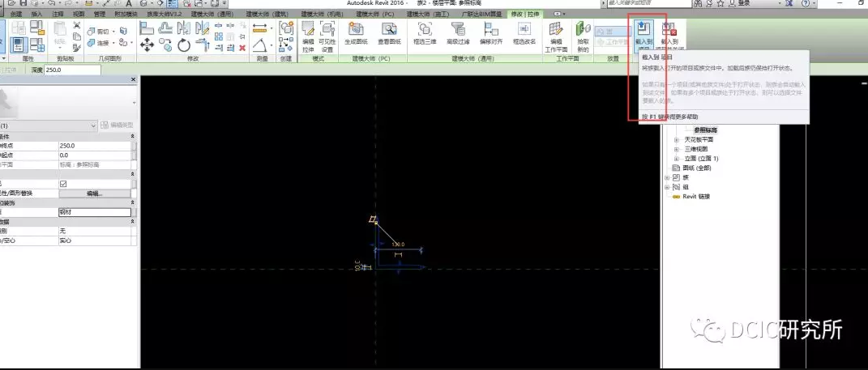The image size is (868, 370).
Task: Collapse the graphics section in properties
Action: pos(132,174)
